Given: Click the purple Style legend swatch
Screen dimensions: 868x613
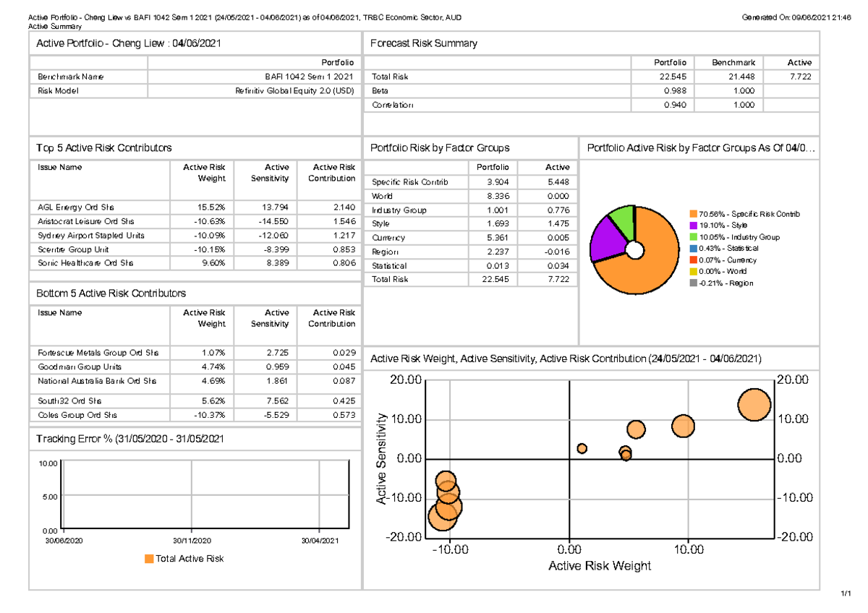Looking at the screenshot, I should point(692,226).
